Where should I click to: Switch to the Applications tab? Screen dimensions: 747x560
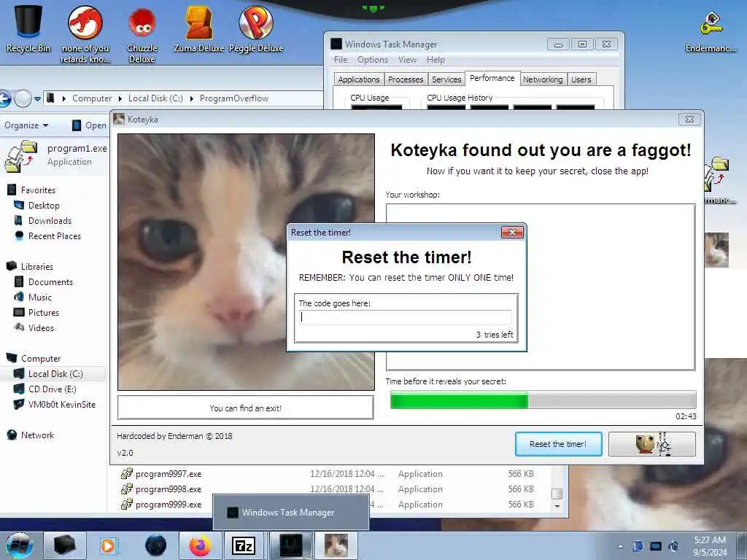click(x=359, y=79)
